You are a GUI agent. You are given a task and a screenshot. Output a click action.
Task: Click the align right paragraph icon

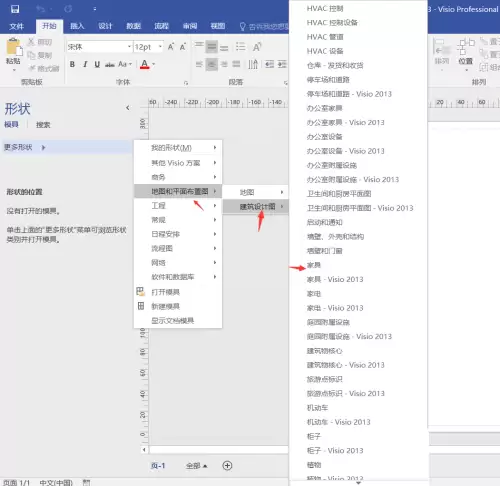click(224, 64)
